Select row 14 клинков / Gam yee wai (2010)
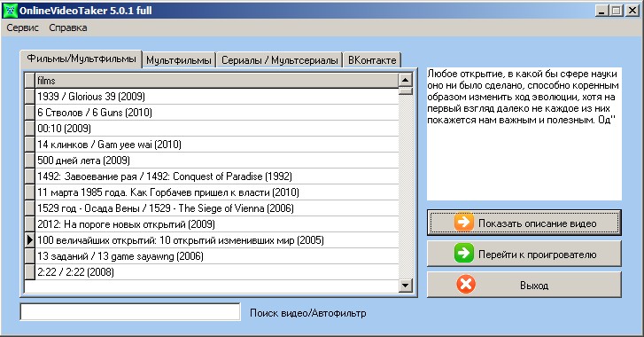 click(x=217, y=145)
